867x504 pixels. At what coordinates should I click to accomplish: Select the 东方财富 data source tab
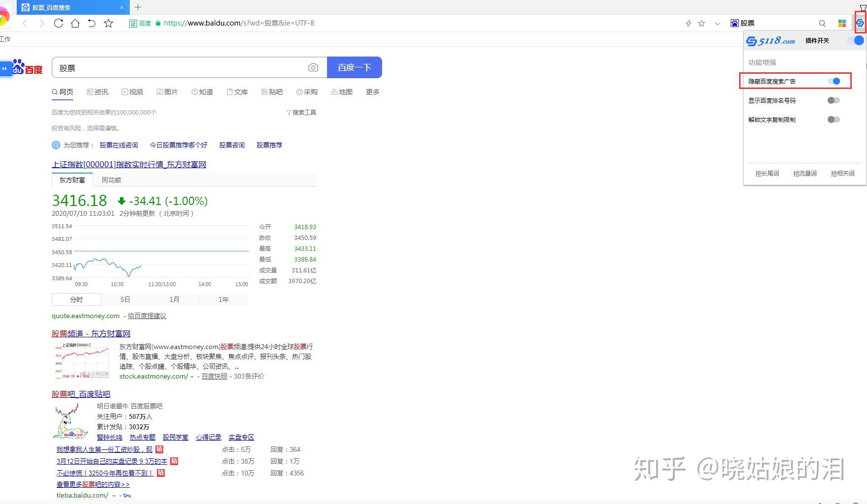pyautogui.click(x=72, y=180)
